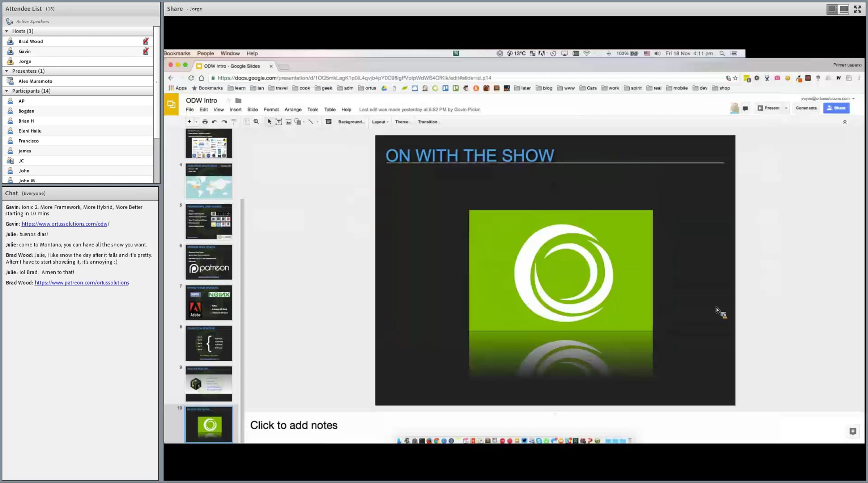
Task: Open the Layout dropdown
Action: (x=380, y=122)
